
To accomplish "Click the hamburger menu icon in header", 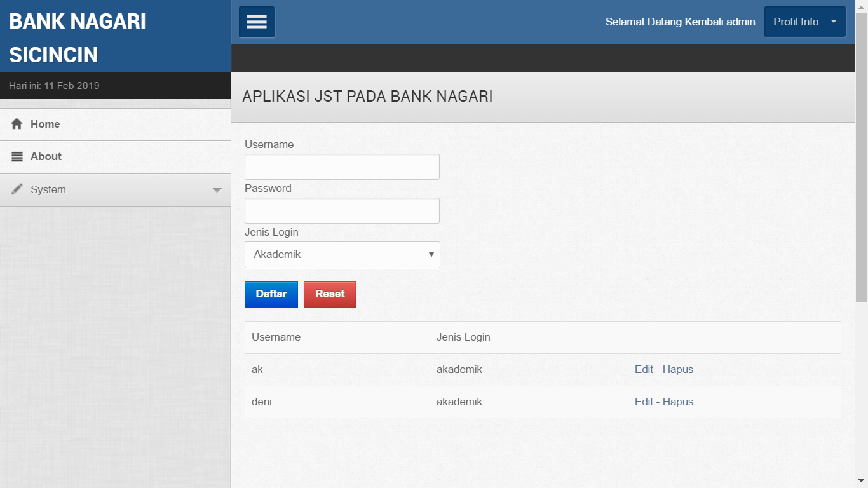I will [x=257, y=22].
